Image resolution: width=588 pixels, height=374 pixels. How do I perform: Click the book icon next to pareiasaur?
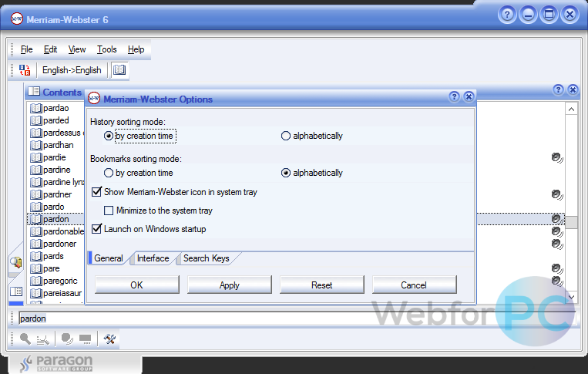(35, 293)
